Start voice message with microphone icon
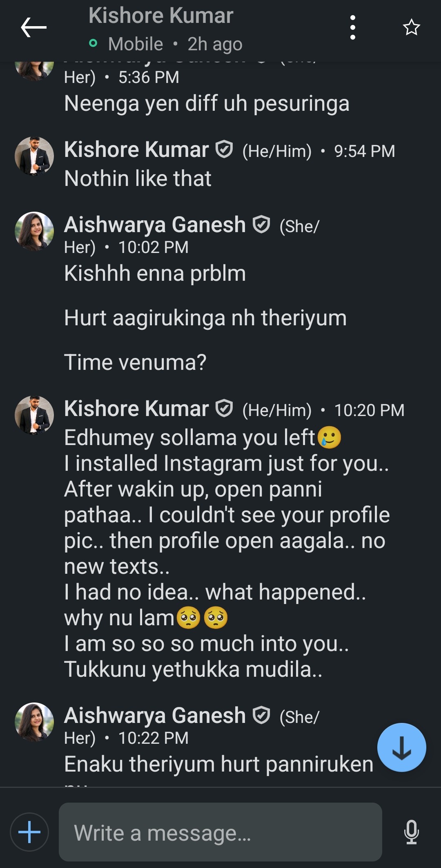441x868 pixels. (411, 832)
